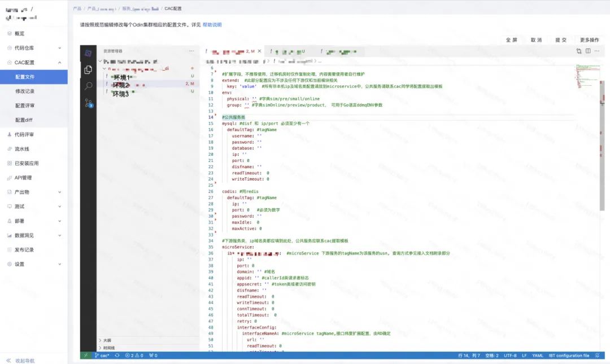Click the remote indicator in status bar

pos(86,356)
